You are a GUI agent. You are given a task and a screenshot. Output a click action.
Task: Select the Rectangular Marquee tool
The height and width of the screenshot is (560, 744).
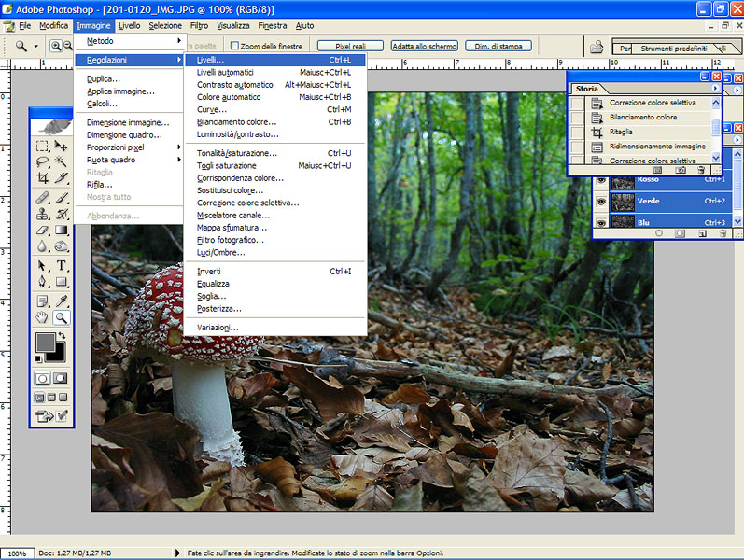click(43, 146)
